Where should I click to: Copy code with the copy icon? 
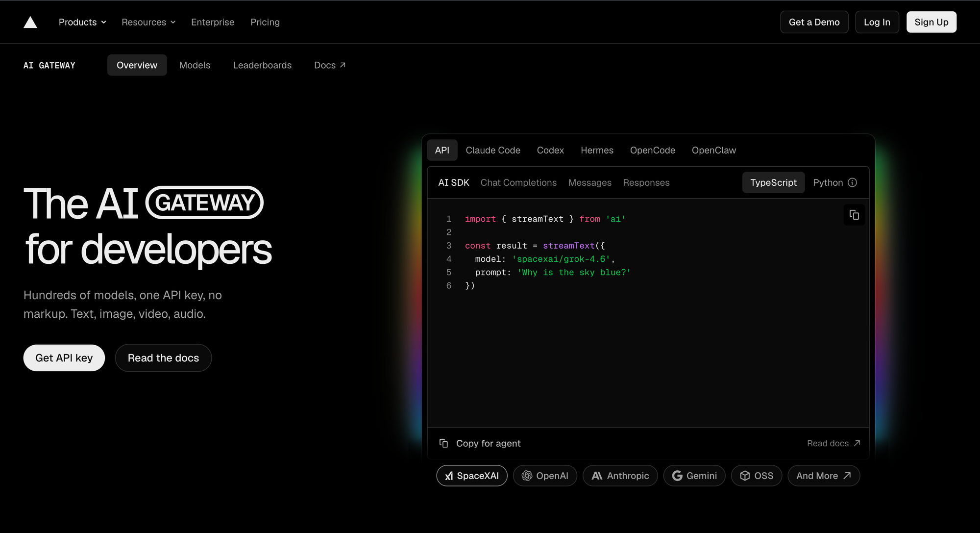[x=854, y=215]
